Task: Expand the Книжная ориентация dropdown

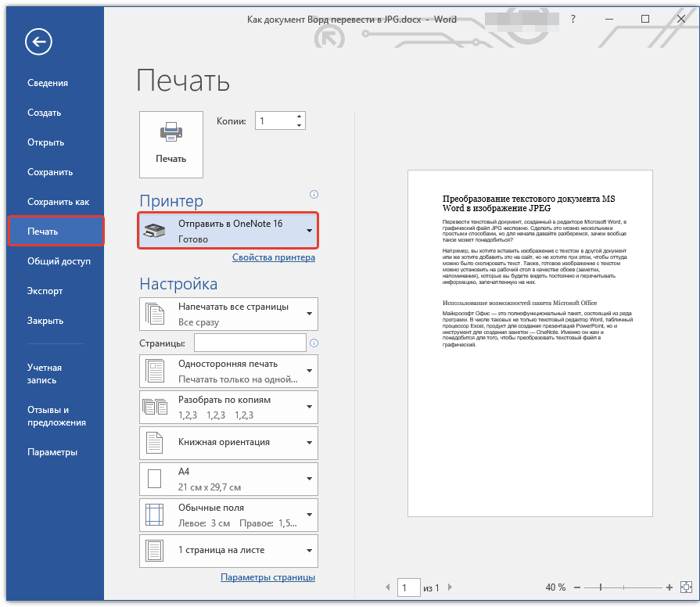Action: [228, 443]
